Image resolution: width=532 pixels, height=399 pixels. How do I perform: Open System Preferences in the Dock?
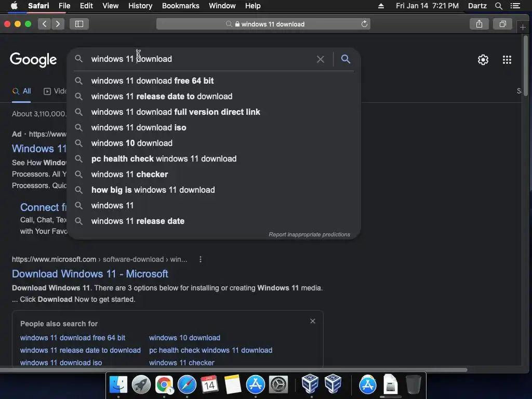tap(278, 384)
